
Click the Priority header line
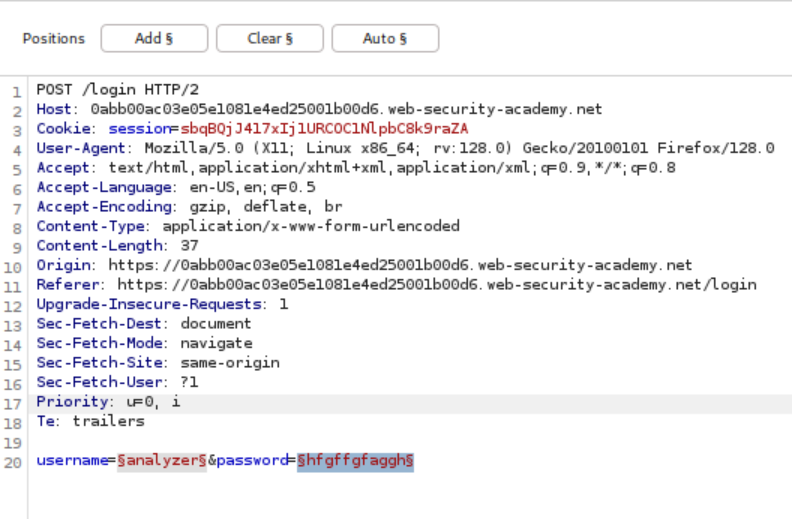(108, 401)
